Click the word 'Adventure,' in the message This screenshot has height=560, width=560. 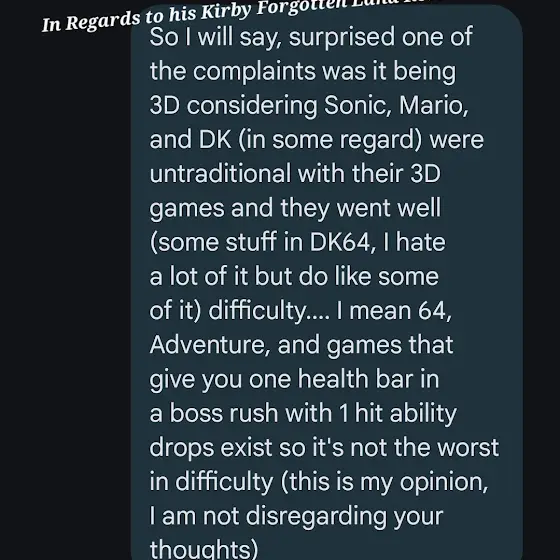click(210, 345)
